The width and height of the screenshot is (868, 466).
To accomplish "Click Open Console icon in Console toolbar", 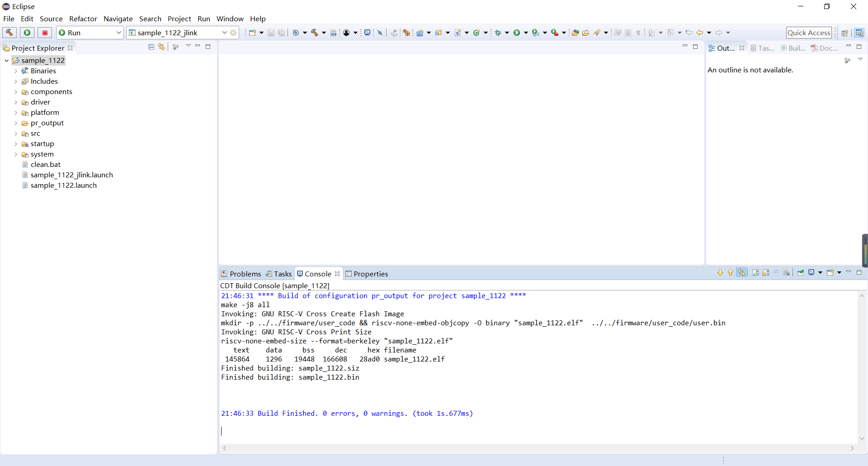I will (x=830, y=272).
